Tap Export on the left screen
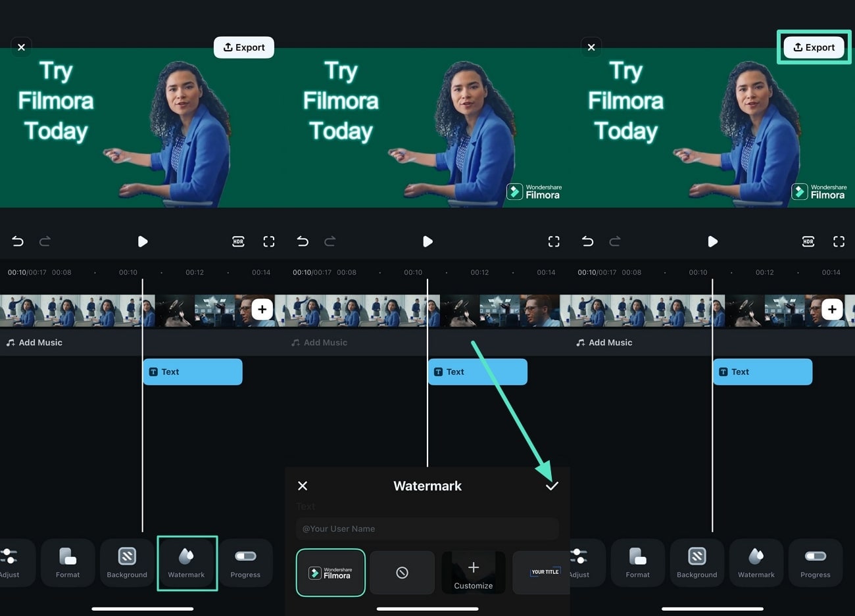Viewport: 855px width, 616px height. [244, 47]
